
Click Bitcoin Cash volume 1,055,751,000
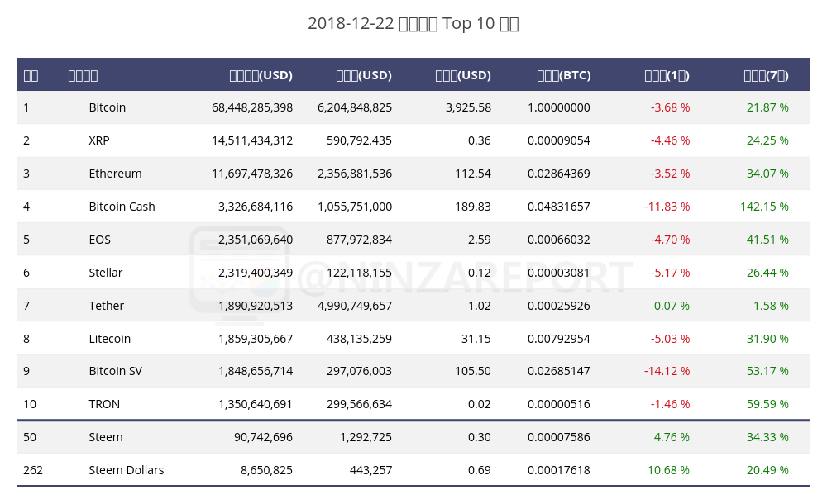click(355, 207)
